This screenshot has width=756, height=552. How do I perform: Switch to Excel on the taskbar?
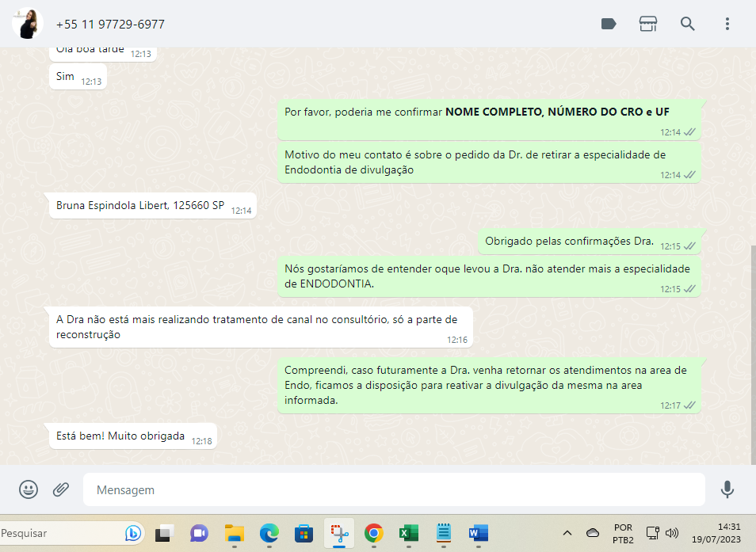[x=409, y=533]
